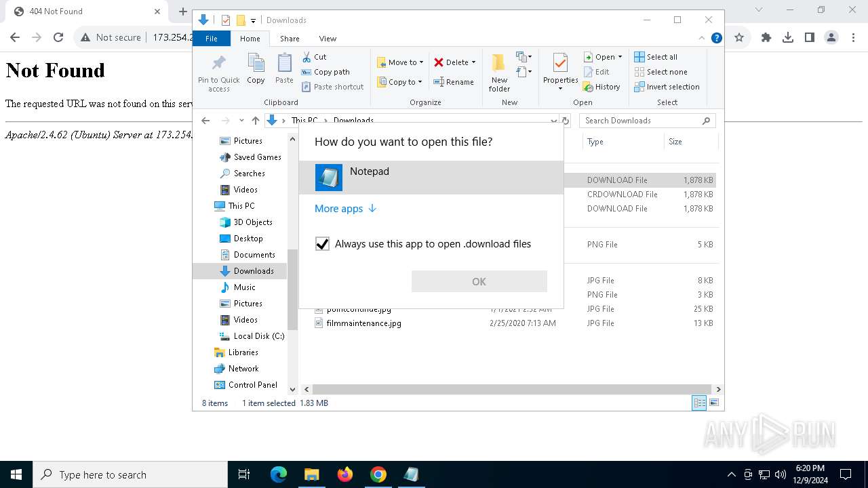Click Cut in Clipboard group

314,57
